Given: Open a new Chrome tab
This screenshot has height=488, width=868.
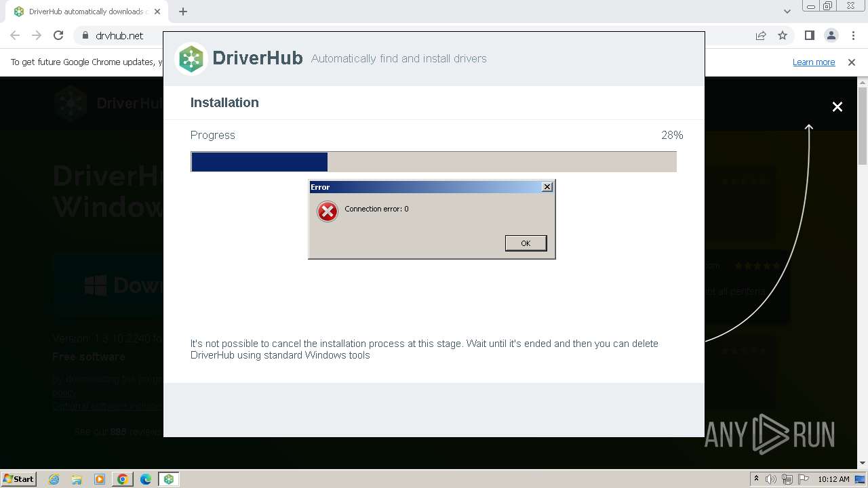Looking at the screenshot, I should tap(183, 12).
